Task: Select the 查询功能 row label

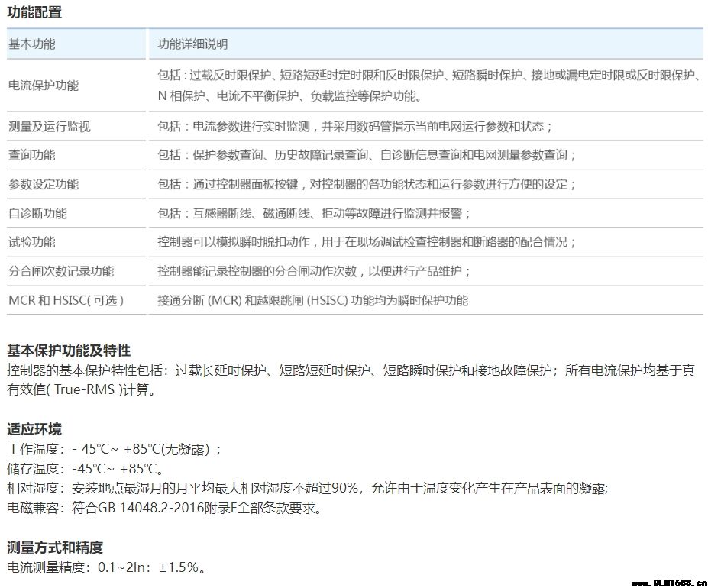Action: coord(32,155)
